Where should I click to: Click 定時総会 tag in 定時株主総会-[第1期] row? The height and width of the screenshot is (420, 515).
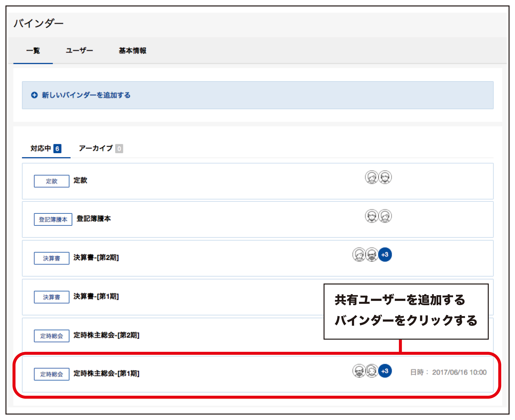pos(51,374)
